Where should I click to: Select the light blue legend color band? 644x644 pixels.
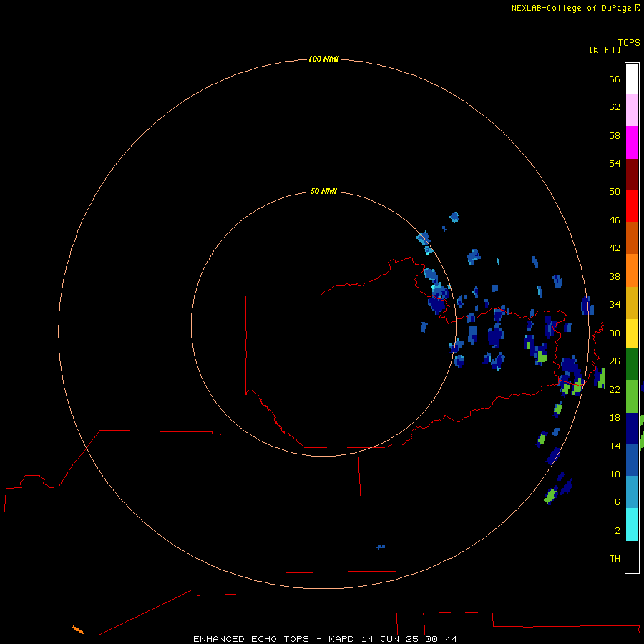pos(632,492)
